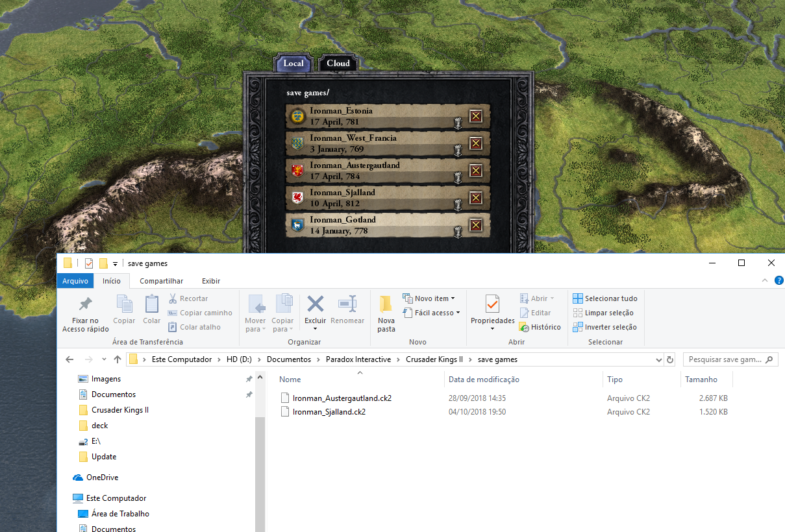785x532 pixels.
Task: Open the deck folder in navigation pane
Action: point(99,426)
